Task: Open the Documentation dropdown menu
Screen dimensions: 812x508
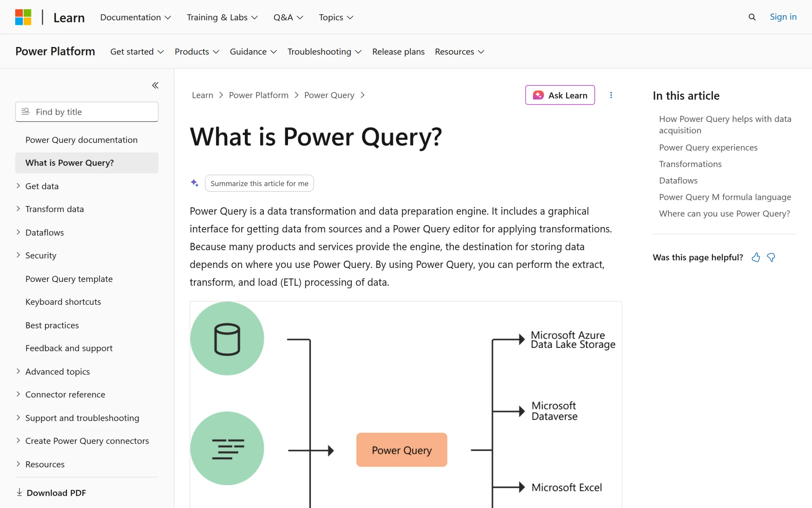Action: pos(136,17)
